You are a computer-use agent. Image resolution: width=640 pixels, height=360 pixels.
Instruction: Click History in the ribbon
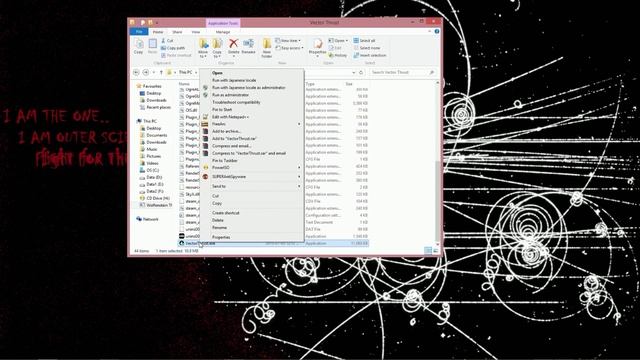coord(338,55)
